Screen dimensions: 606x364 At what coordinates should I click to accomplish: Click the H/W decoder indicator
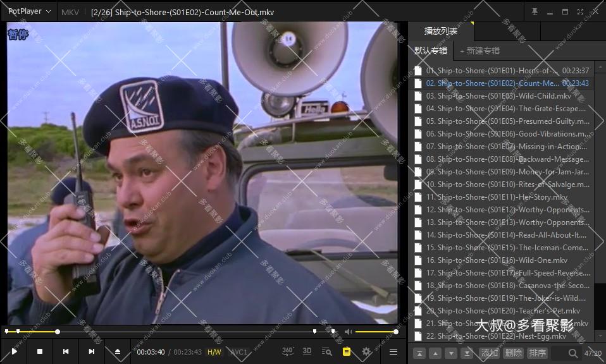click(x=214, y=352)
